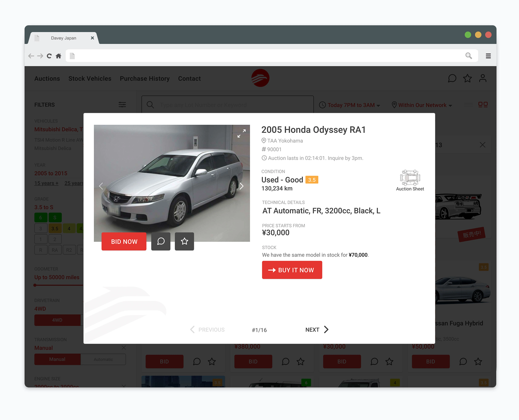Toggle the 4WD drivetrain filter
Viewport: 519px width, 420px height.
point(57,320)
